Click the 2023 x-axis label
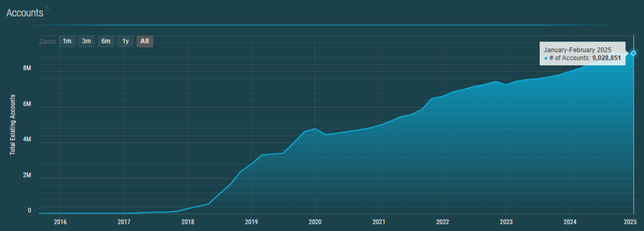644x231 pixels. tap(506, 222)
